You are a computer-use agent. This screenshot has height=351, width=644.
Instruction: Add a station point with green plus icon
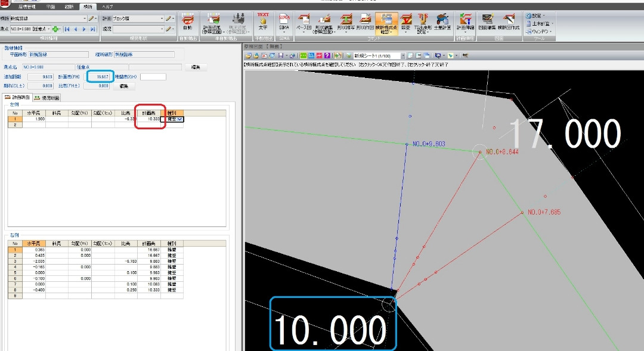pyautogui.click(x=56, y=29)
